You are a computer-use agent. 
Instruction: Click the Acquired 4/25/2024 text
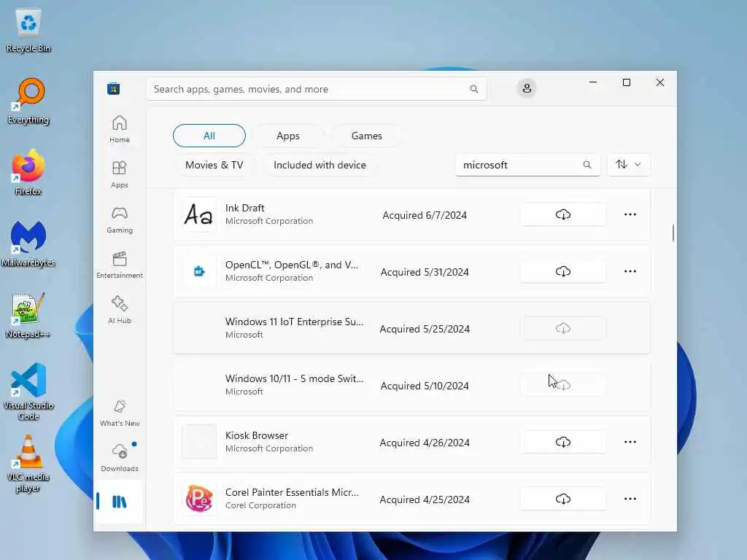[x=425, y=499]
